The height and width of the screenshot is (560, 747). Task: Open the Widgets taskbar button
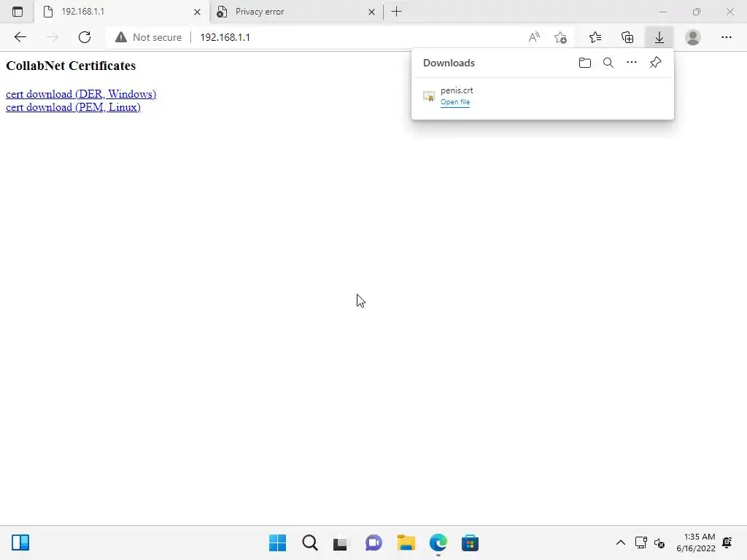[20, 542]
